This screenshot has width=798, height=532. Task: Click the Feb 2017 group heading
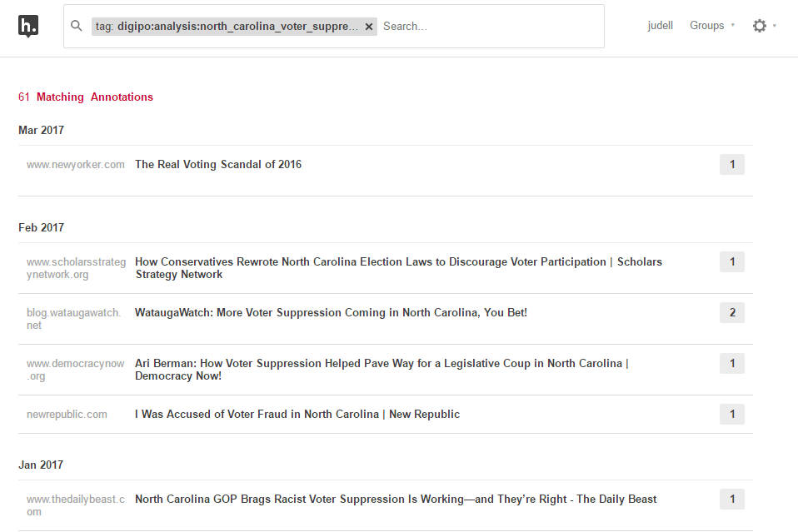(41, 228)
